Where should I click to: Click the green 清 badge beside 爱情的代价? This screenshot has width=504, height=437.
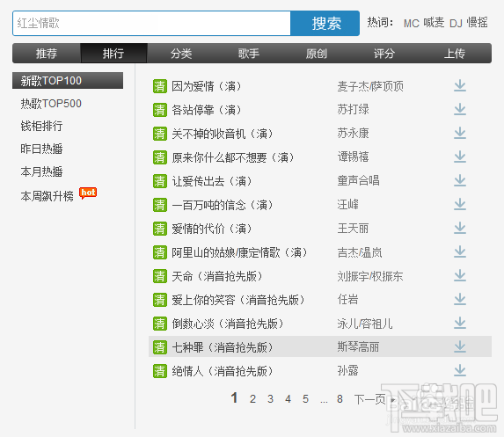(160, 229)
